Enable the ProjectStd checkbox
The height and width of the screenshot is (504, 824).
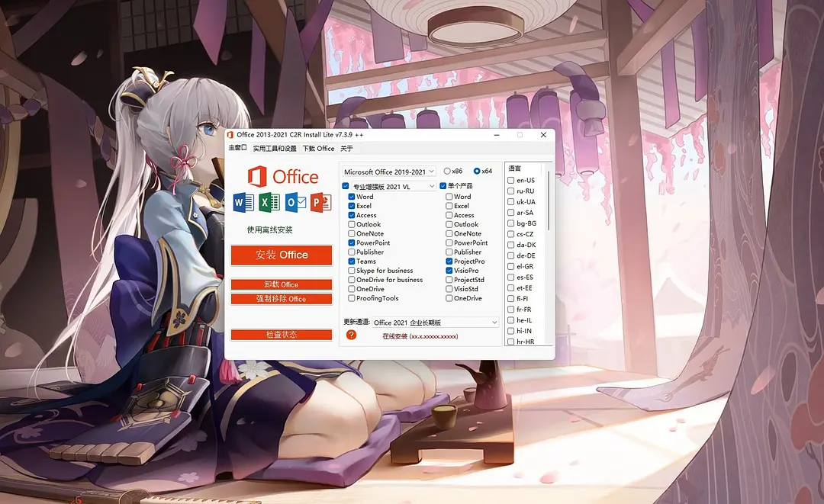(x=449, y=280)
